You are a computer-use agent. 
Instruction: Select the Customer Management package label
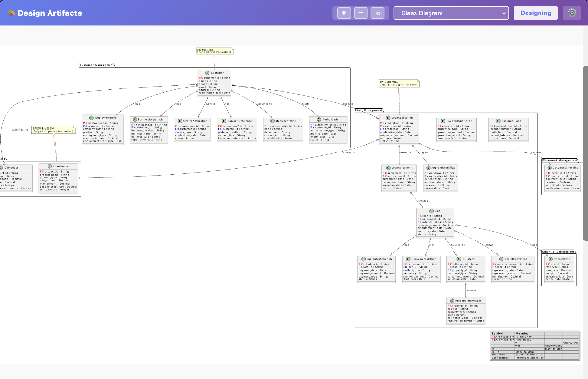point(97,65)
